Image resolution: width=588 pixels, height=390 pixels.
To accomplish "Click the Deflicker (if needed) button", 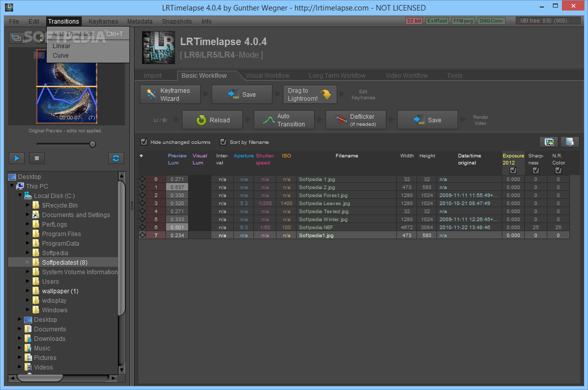I will pyautogui.click(x=356, y=120).
